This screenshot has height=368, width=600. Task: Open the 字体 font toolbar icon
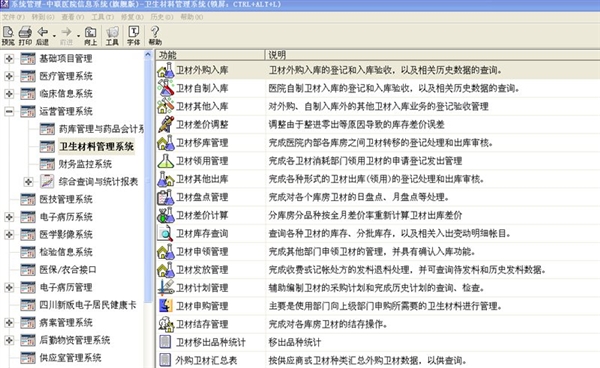click(134, 36)
